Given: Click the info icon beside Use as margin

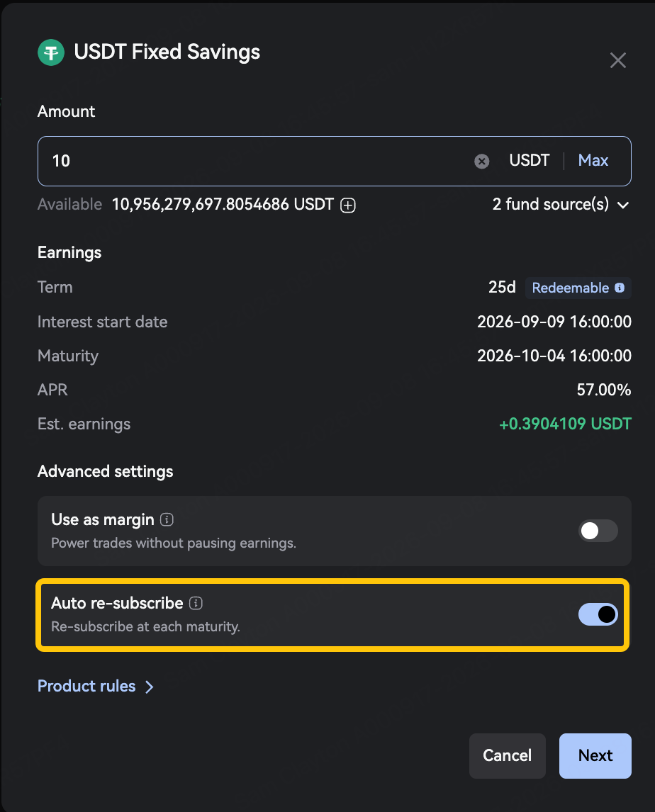Looking at the screenshot, I should 167,519.
